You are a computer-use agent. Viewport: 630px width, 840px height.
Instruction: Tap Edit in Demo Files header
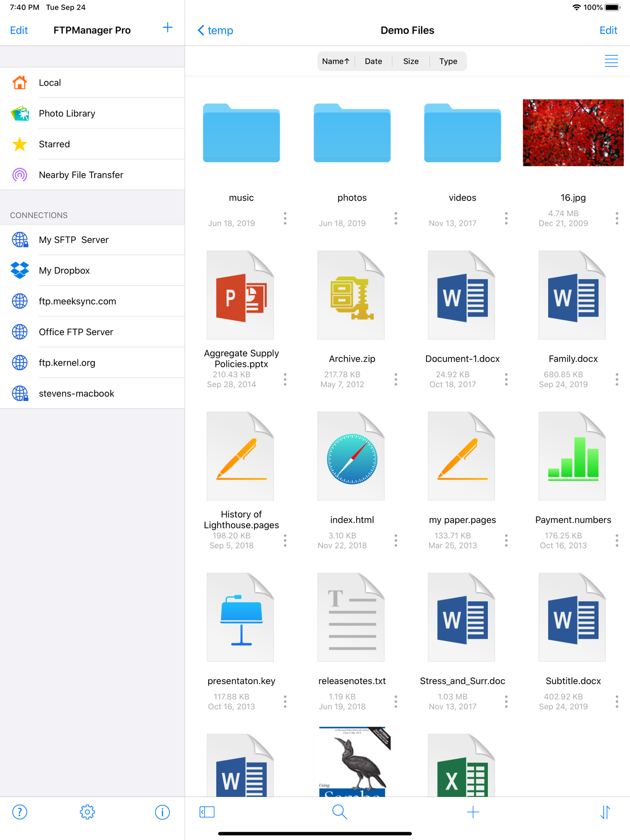[608, 30]
